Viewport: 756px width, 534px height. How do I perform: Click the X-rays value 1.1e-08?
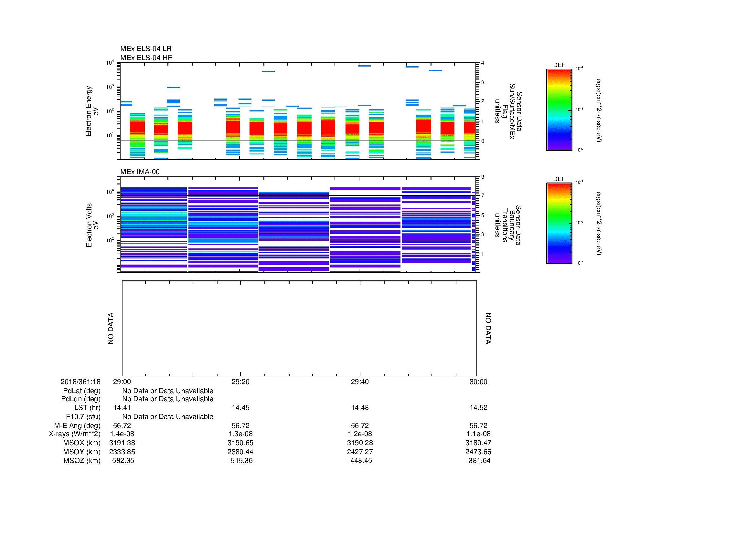pos(478,434)
